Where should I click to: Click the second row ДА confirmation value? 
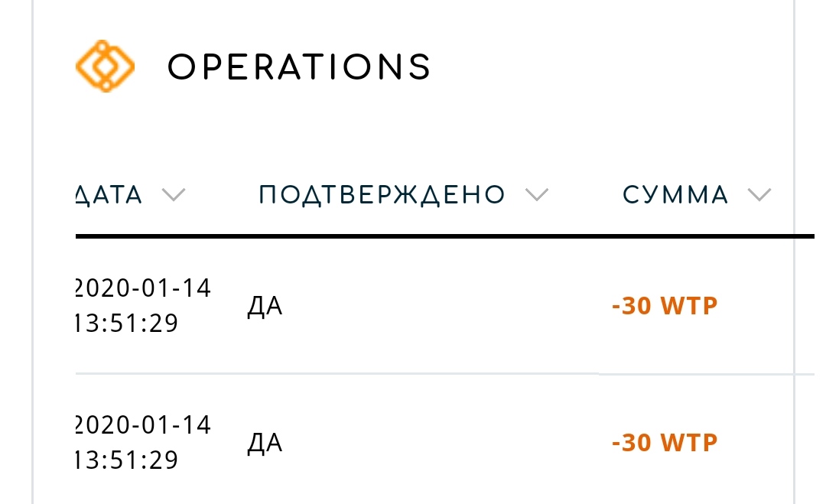265,443
